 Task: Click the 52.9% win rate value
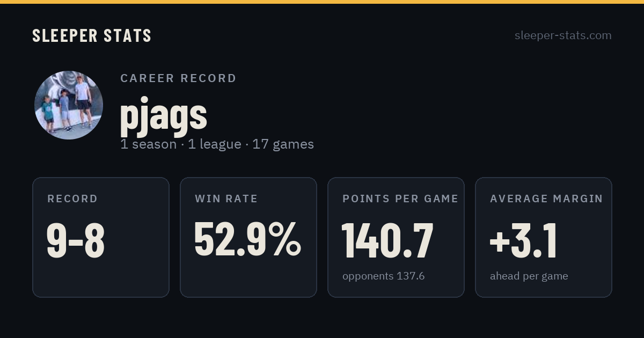[x=247, y=240]
